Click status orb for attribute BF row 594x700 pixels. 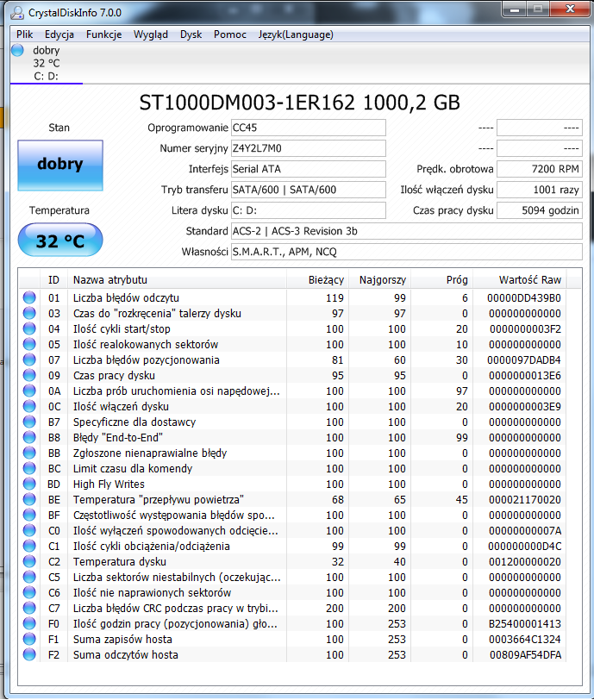pos(29,515)
